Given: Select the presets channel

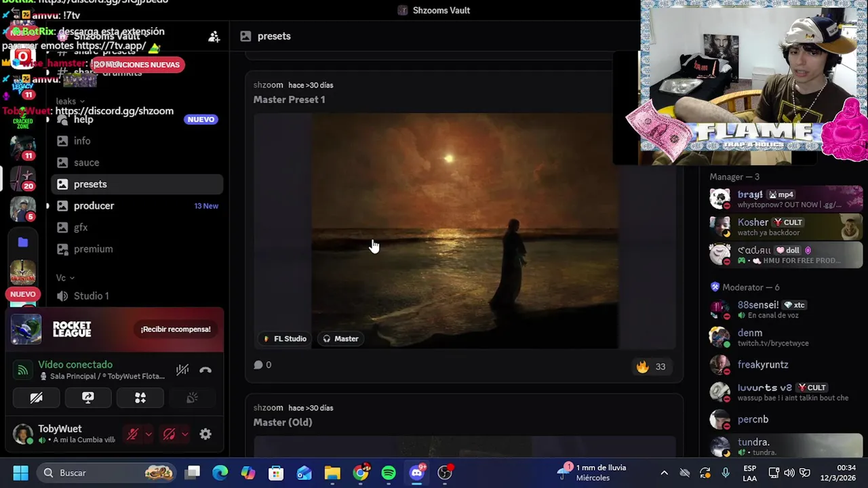Looking at the screenshot, I should click(137, 184).
